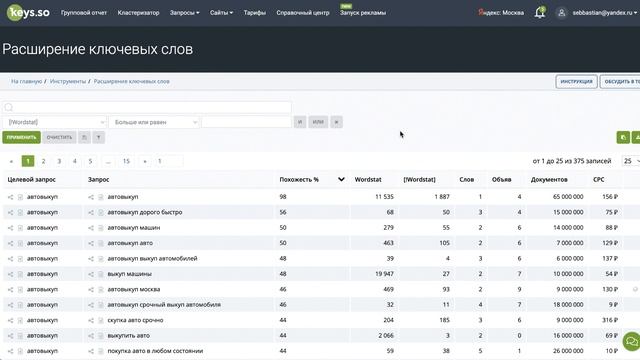This screenshot has height=360, width=640.
Task: Open Кластеризатор in the top menu
Action: coord(138,13)
